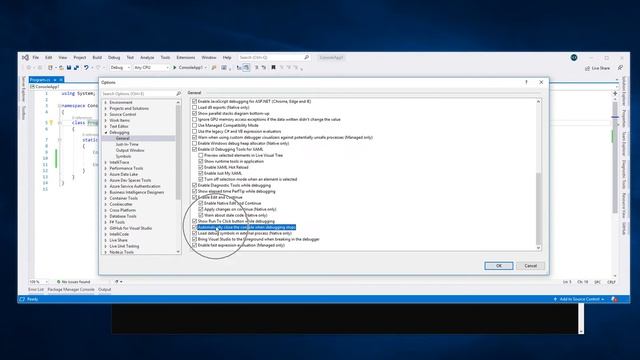
Task: Select the Symbols options page
Action: pyautogui.click(x=123, y=156)
